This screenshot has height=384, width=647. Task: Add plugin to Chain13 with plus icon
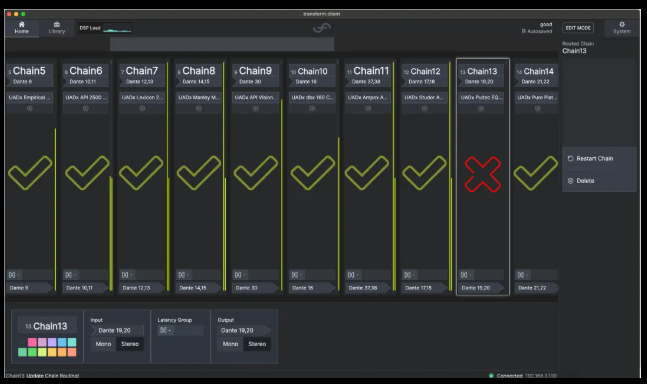(x=481, y=108)
